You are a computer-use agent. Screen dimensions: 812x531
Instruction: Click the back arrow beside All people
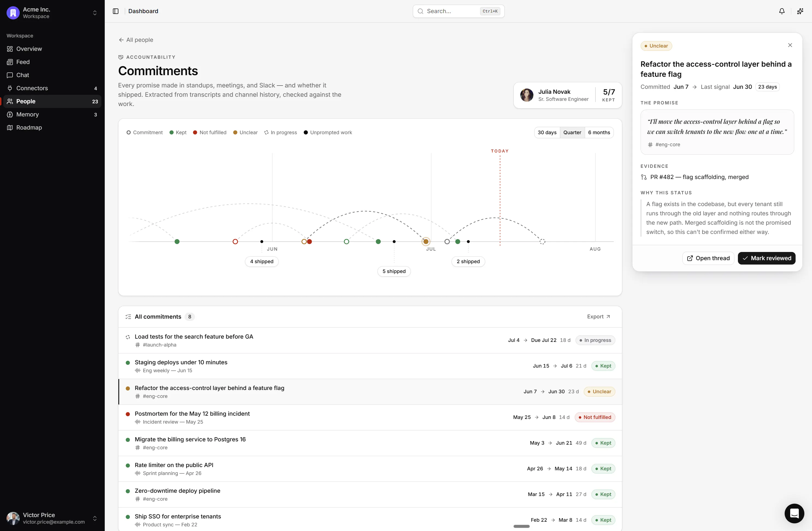[121, 40]
